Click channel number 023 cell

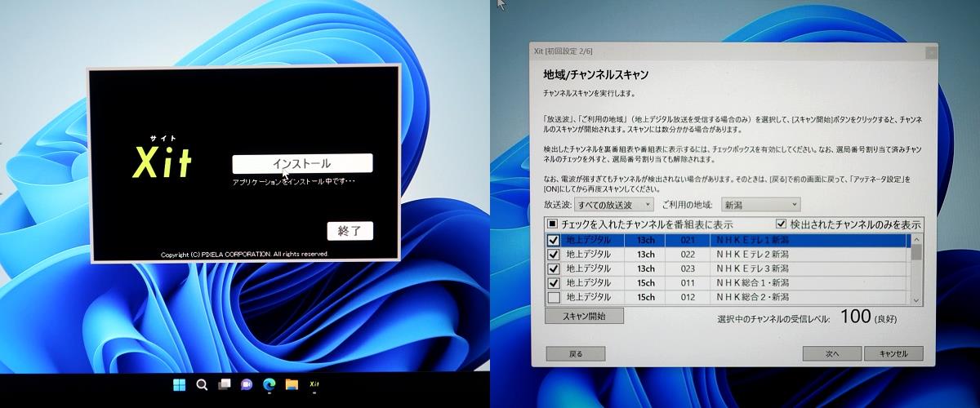(x=687, y=268)
